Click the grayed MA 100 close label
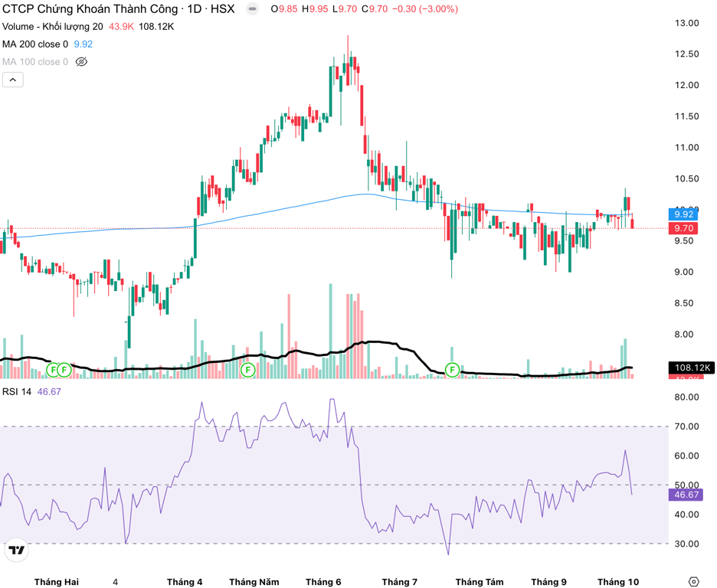This screenshot has height=588, width=717. pyautogui.click(x=35, y=62)
